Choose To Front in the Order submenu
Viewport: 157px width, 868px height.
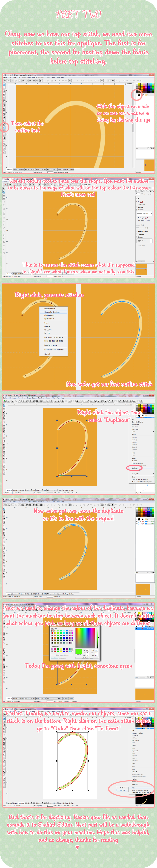(123, 790)
